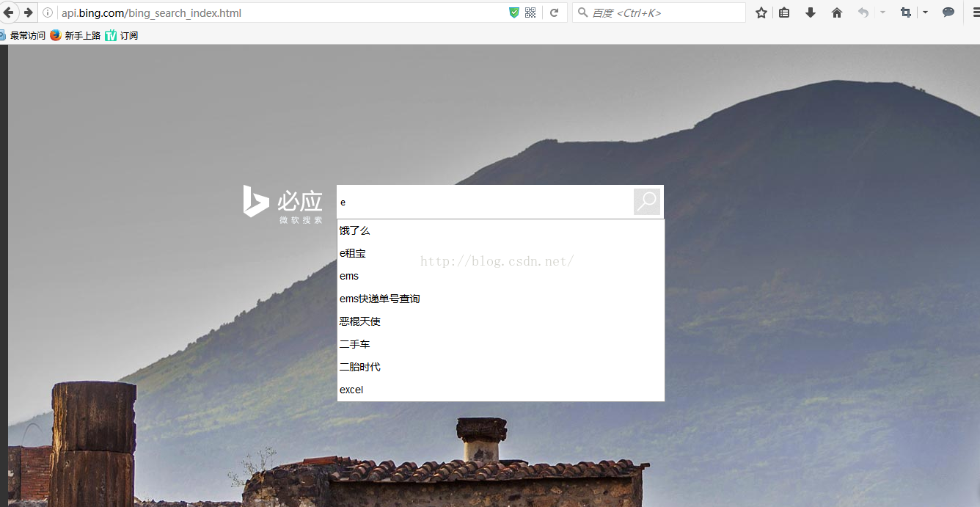Expand the dropdown next to the undo arrow
The image size is (980, 507).
pos(882,12)
